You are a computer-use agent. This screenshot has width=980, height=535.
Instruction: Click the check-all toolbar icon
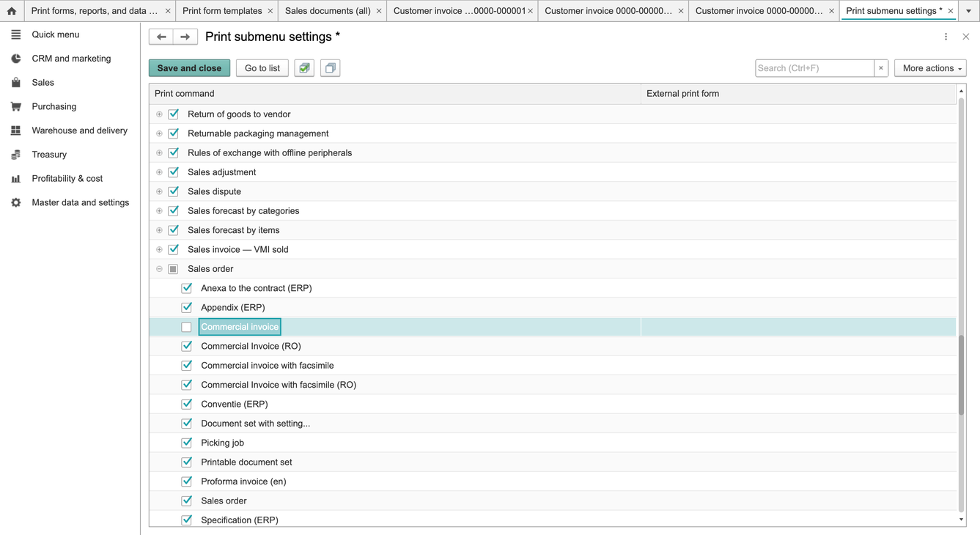[304, 68]
